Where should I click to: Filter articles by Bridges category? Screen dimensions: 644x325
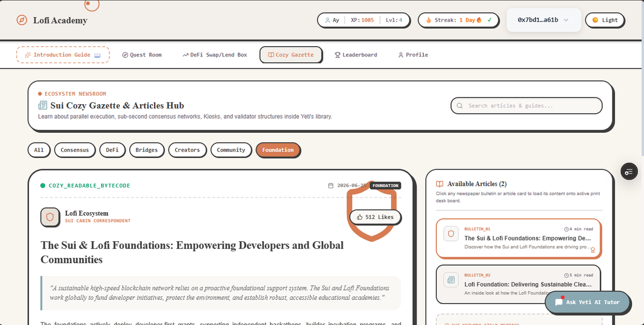[147, 150]
